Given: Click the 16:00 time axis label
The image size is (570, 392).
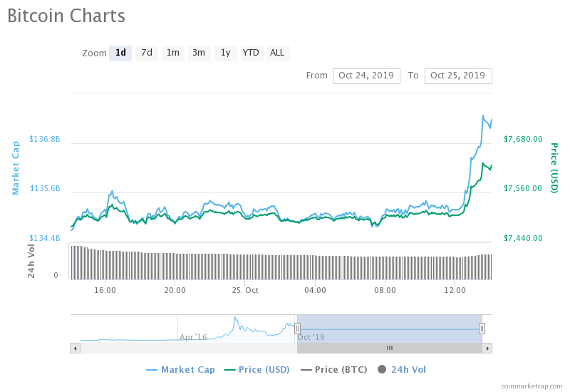Looking at the screenshot, I should [x=105, y=291].
